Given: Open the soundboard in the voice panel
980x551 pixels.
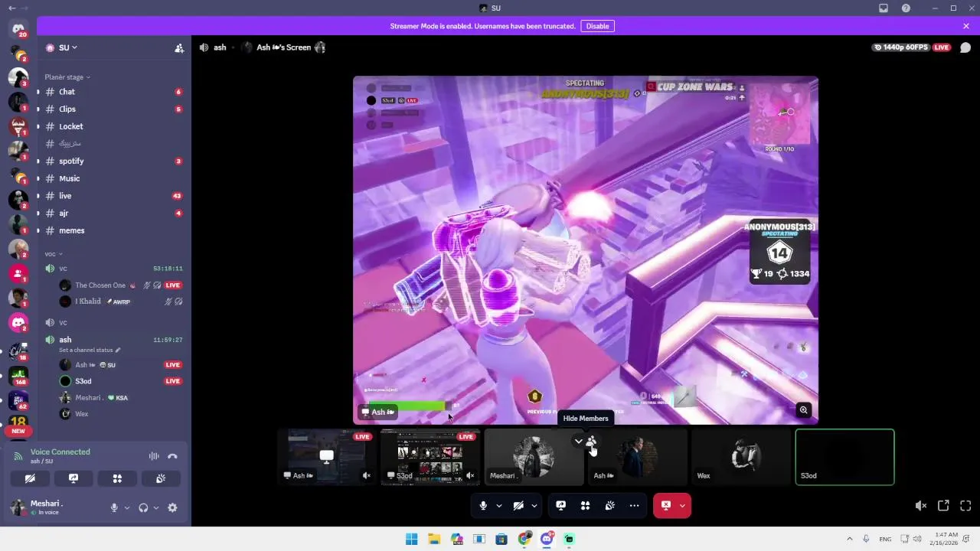Looking at the screenshot, I should point(161,478).
